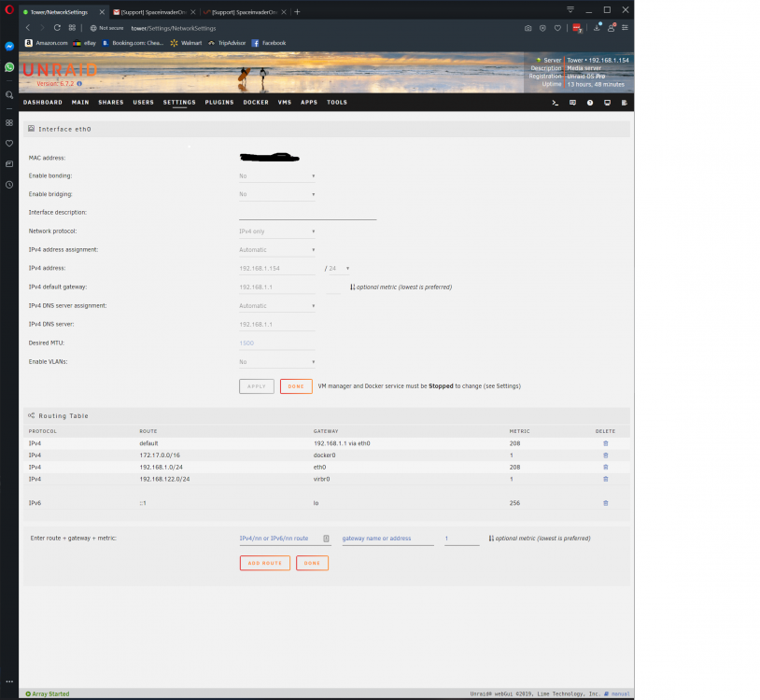Click Done under the routing table
Image resolution: width=760 pixels, height=700 pixels.
312,563
